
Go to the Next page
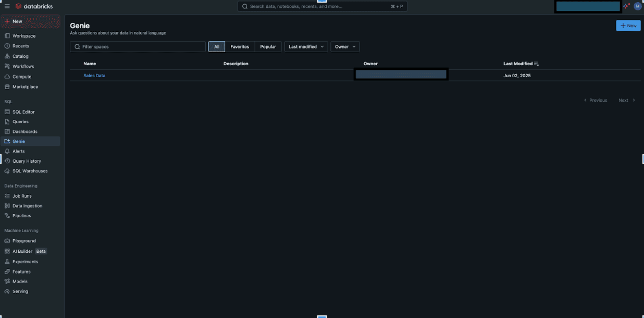pos(627,100)
